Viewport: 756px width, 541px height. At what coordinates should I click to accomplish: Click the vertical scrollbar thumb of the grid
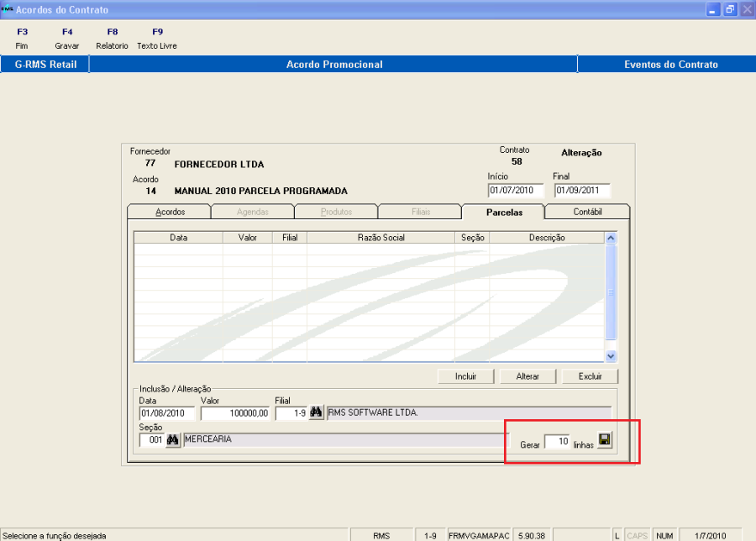(x=611, y=292)
